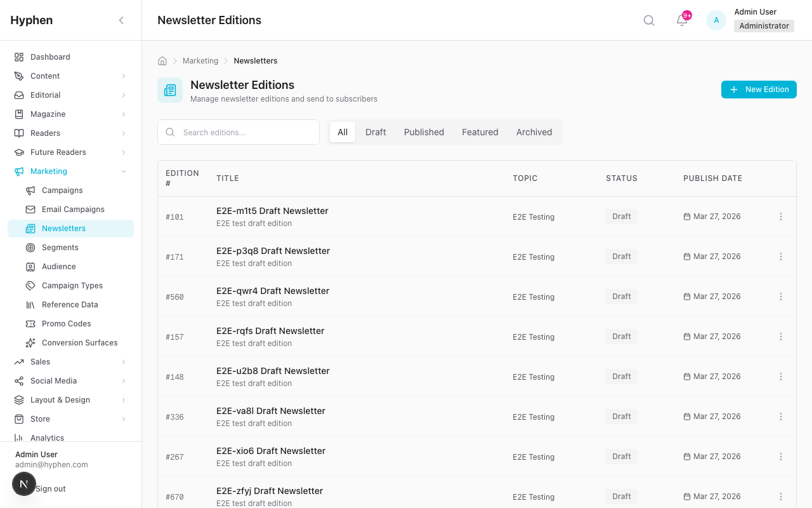Screen dimensions: 812x508
Task: Click the Promo Codes icon
Action: coord(30,323)
